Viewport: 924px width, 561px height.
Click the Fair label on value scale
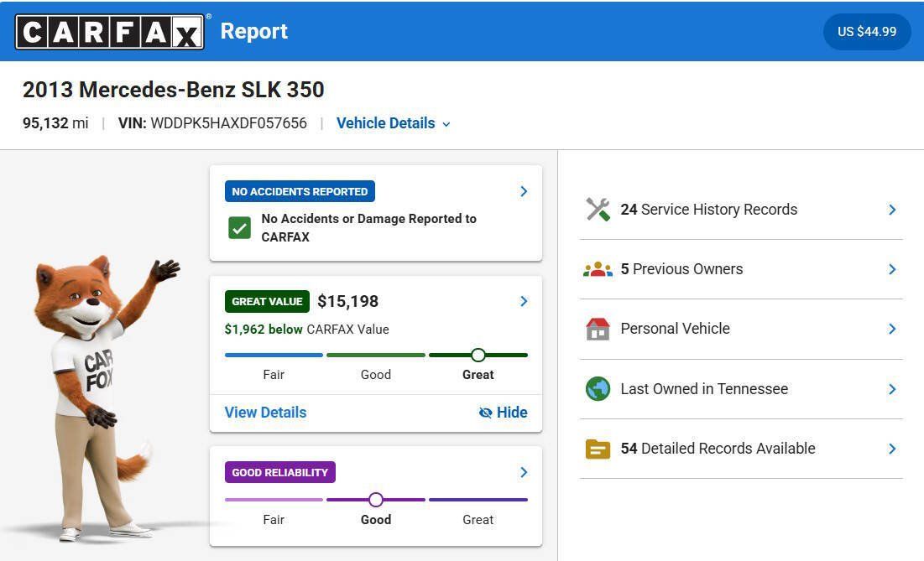pyautogui.click(x=274, y=374)
